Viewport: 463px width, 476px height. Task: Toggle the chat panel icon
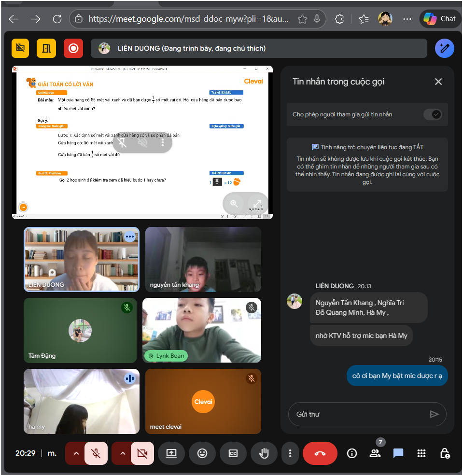click(398, 453)
